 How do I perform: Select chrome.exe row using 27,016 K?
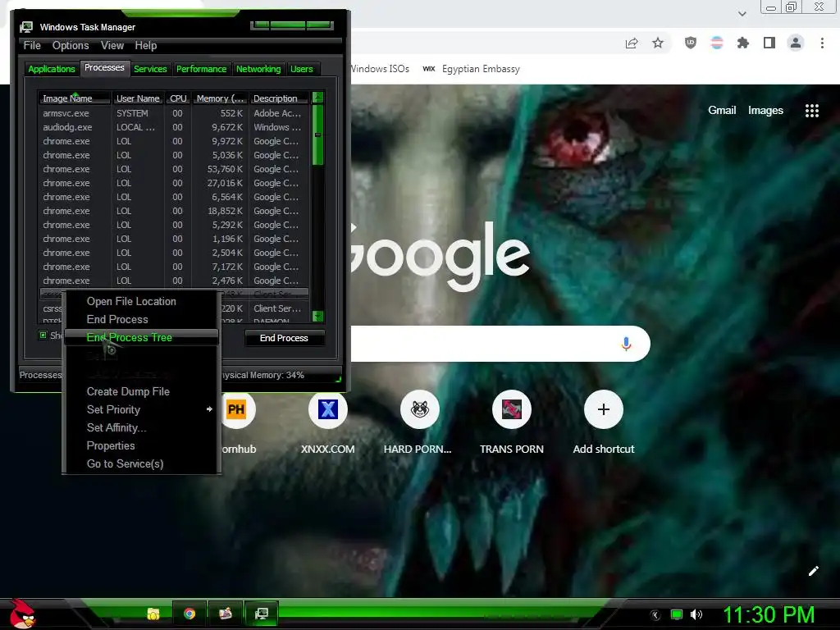pos(174,183)
